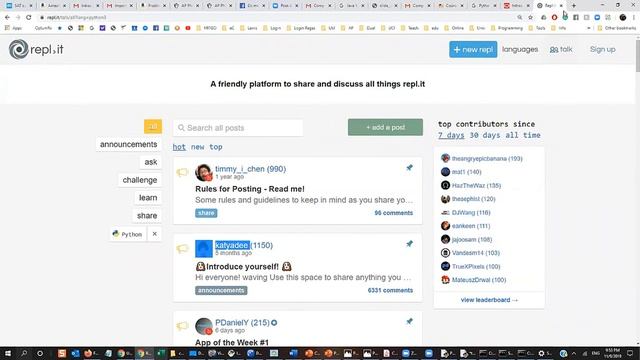Sort posts by new
The width and height of the screenshot is (640, 360).
tap(198, 147)
